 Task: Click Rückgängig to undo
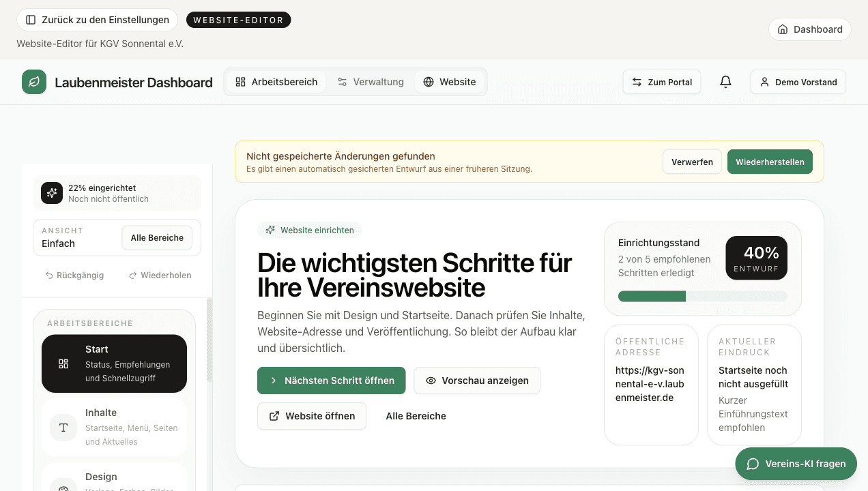coord(74,276)
